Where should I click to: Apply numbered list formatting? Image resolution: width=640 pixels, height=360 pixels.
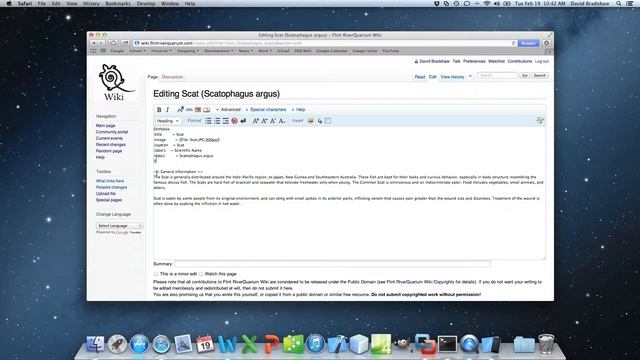pyautogui.click(x=217, y=121)
